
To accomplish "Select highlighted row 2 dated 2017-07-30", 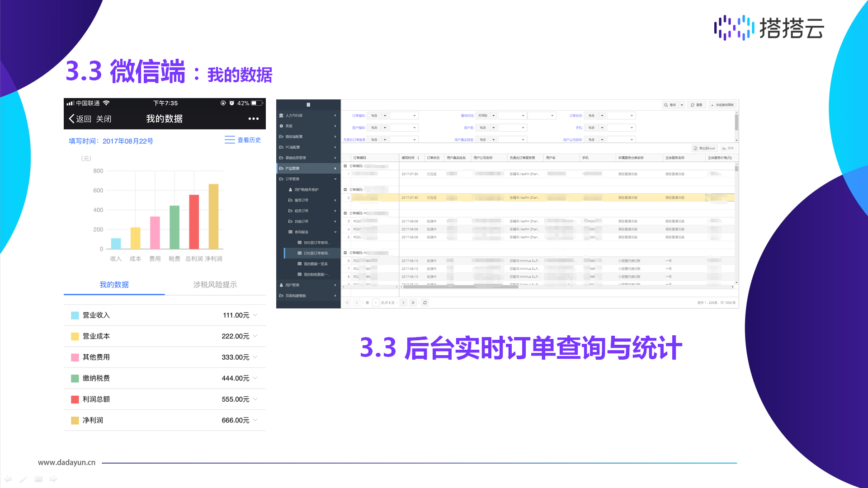I will (x=538, y=198).
